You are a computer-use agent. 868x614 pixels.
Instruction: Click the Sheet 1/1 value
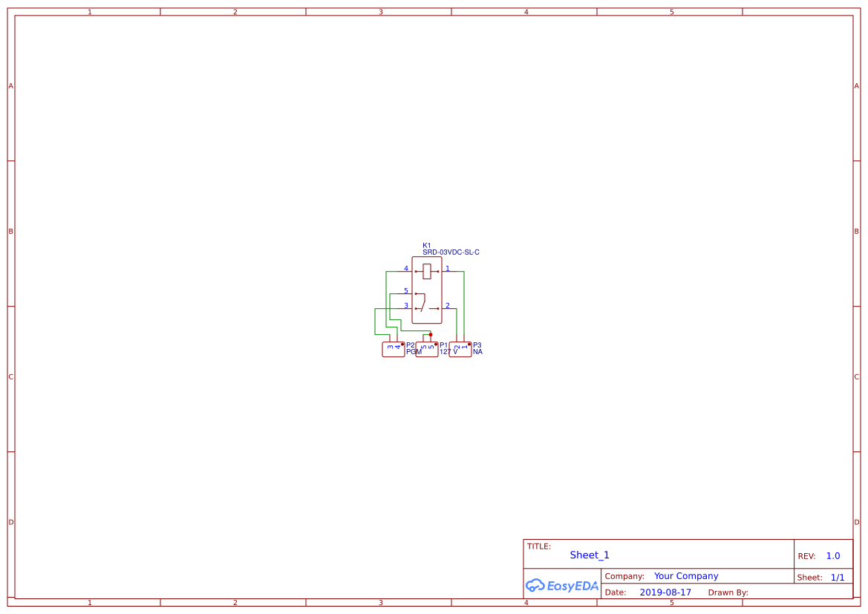point(838,577)
